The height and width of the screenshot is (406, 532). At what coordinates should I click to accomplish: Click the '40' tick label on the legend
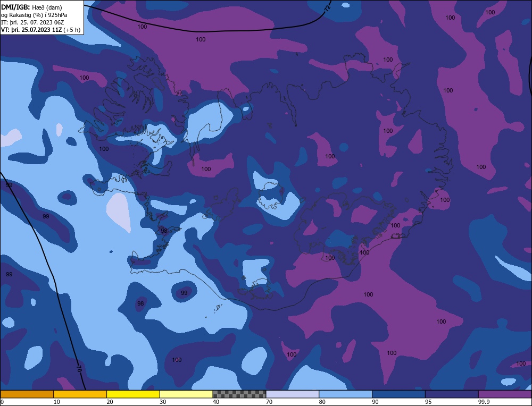tap(216, 402)
